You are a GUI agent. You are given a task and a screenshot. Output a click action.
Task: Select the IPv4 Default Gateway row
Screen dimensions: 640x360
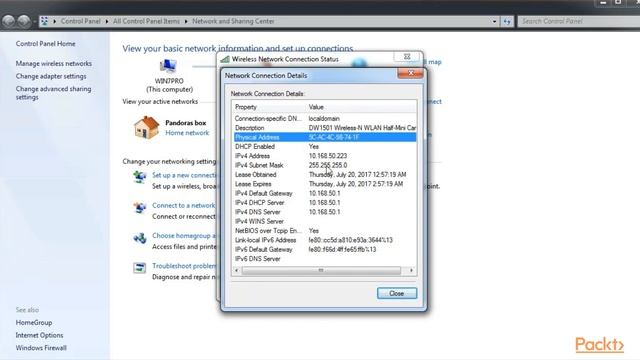click(325, 193)
